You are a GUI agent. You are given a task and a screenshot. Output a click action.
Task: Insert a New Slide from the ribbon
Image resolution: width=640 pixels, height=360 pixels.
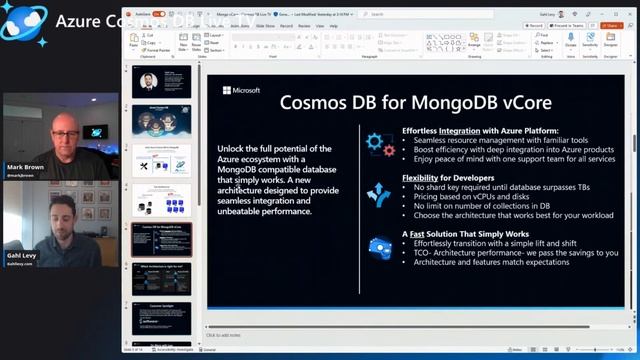[x=183, y=42]
